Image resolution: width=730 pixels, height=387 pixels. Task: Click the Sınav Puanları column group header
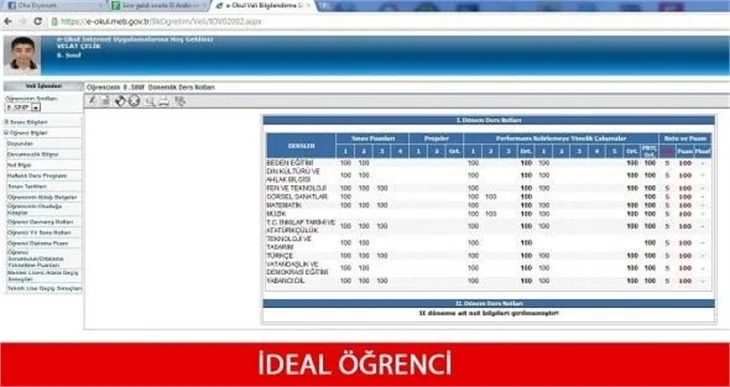[x=372, y=138]
